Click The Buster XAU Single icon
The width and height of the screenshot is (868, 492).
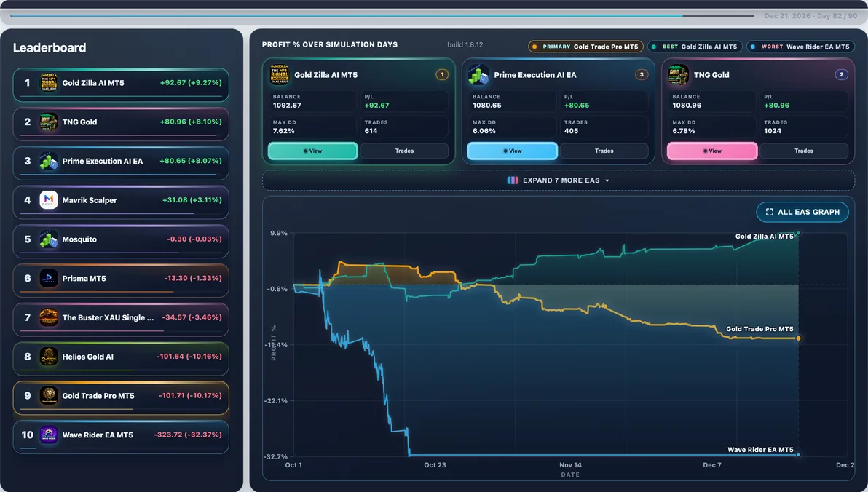(48, 317)
